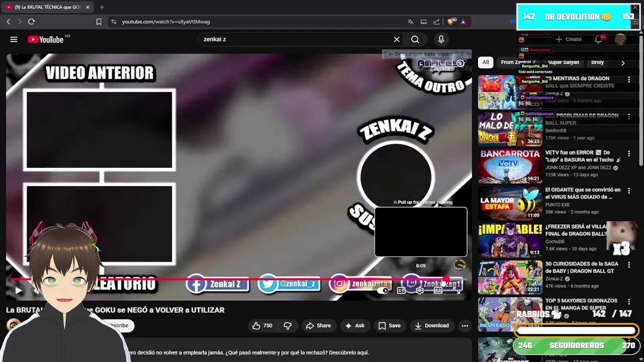
Task: Open the player settings gear
Action: click(x=420, y=291)
